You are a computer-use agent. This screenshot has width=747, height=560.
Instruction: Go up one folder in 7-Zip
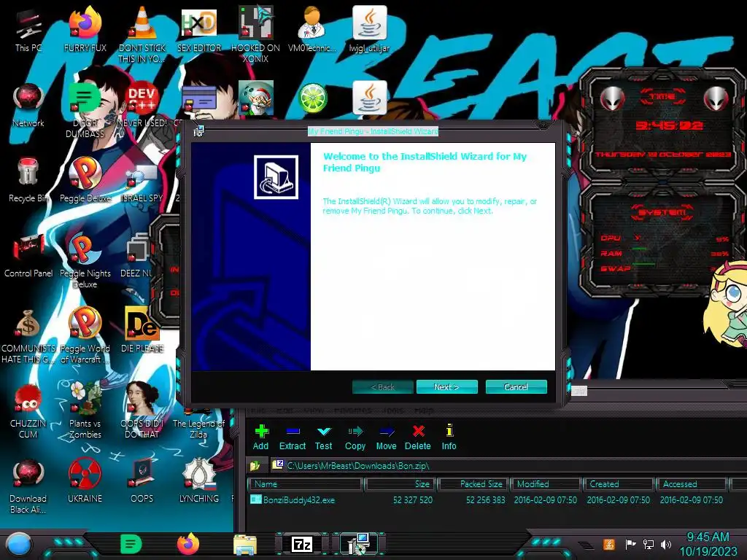click(x=255, y=465)
